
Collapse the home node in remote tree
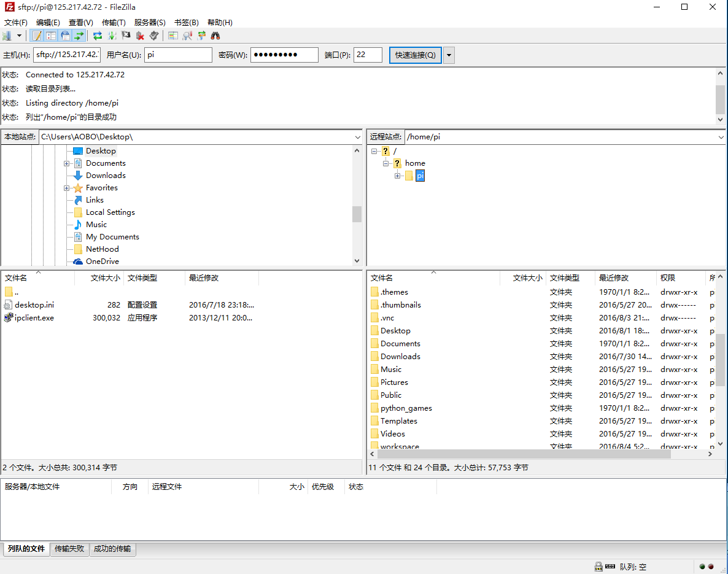pyautogui.click(x=386, y=163)
